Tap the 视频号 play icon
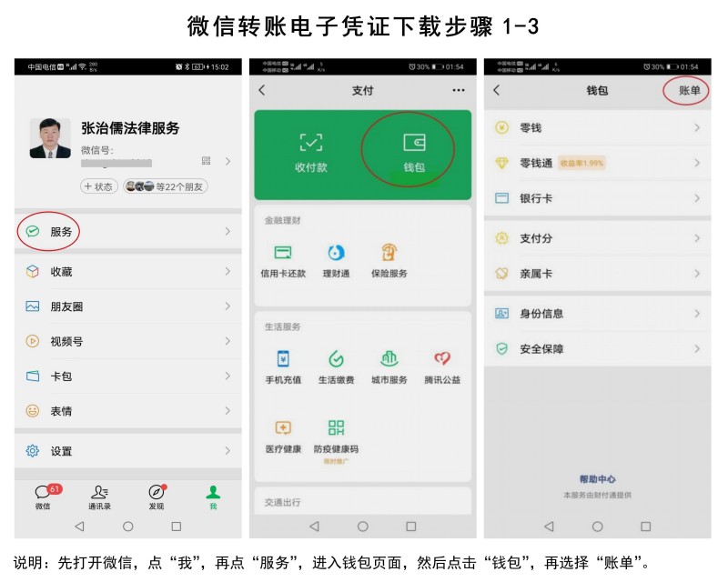The image size is (728, 582). pos(33,341)
